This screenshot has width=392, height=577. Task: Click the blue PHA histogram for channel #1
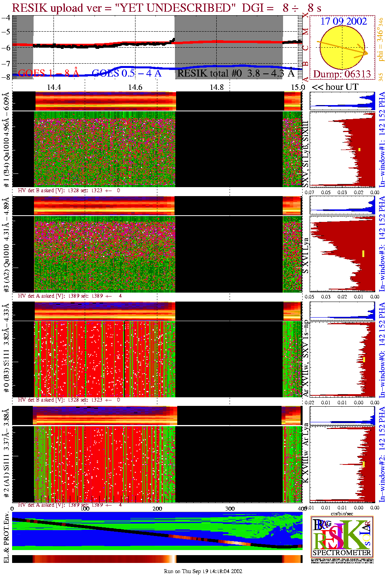point(343,101)
